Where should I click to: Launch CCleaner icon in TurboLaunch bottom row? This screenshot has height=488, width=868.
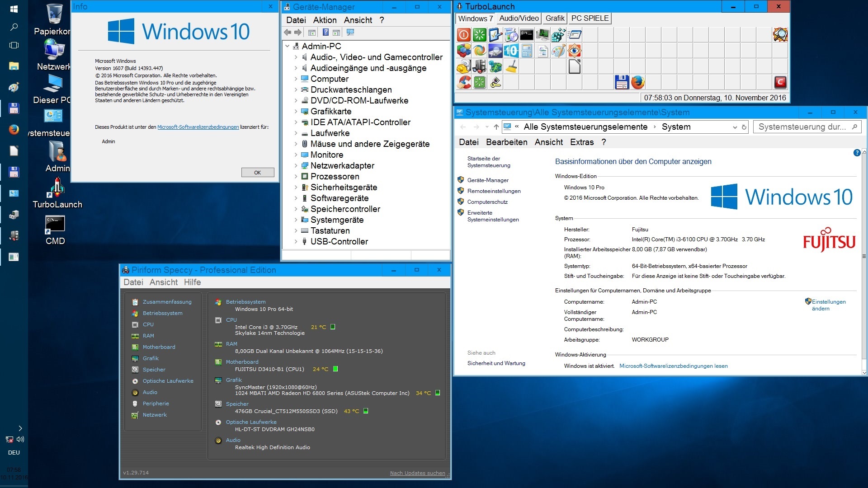[x=463, y=82]
